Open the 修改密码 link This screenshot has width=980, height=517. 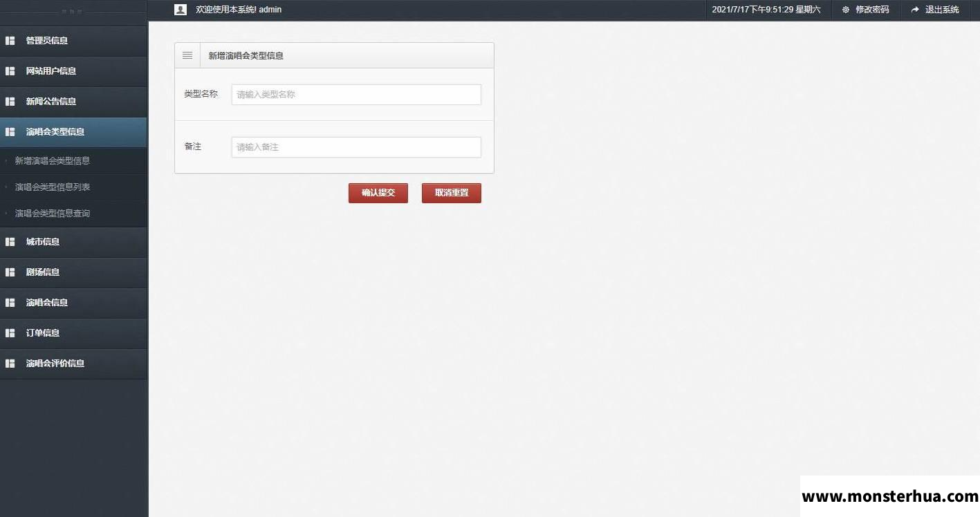pos(872,10)
